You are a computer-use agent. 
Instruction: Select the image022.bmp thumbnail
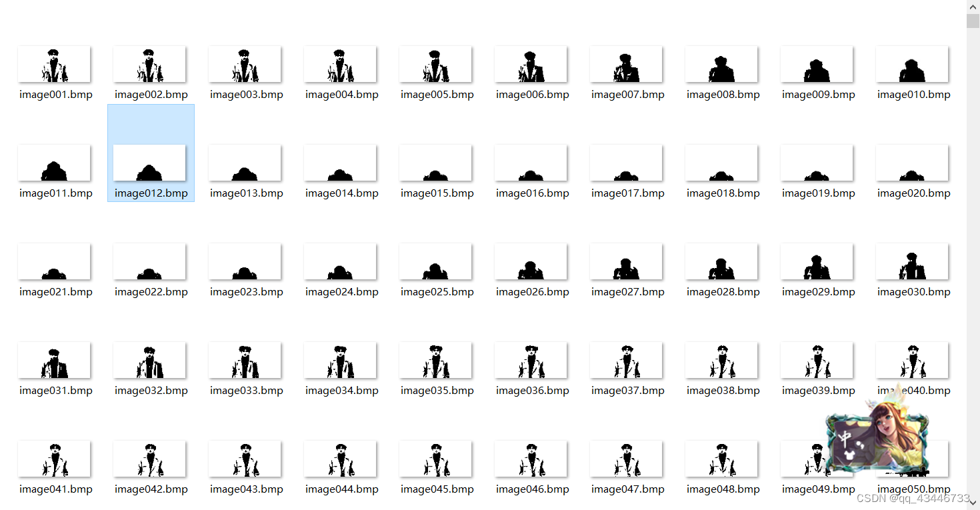pos(149,261)
